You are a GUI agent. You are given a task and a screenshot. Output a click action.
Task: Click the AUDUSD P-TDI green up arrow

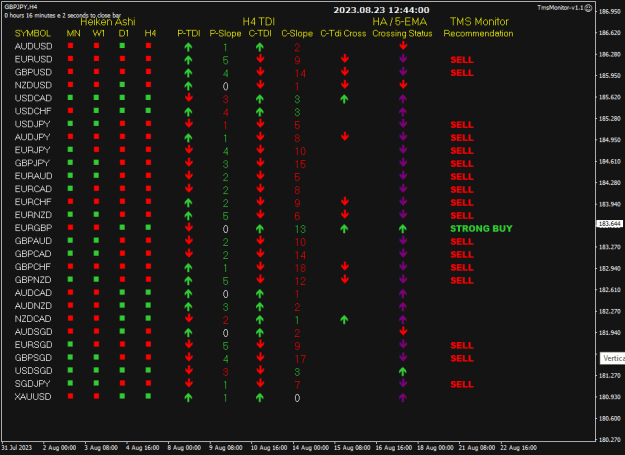pos(189,47)
